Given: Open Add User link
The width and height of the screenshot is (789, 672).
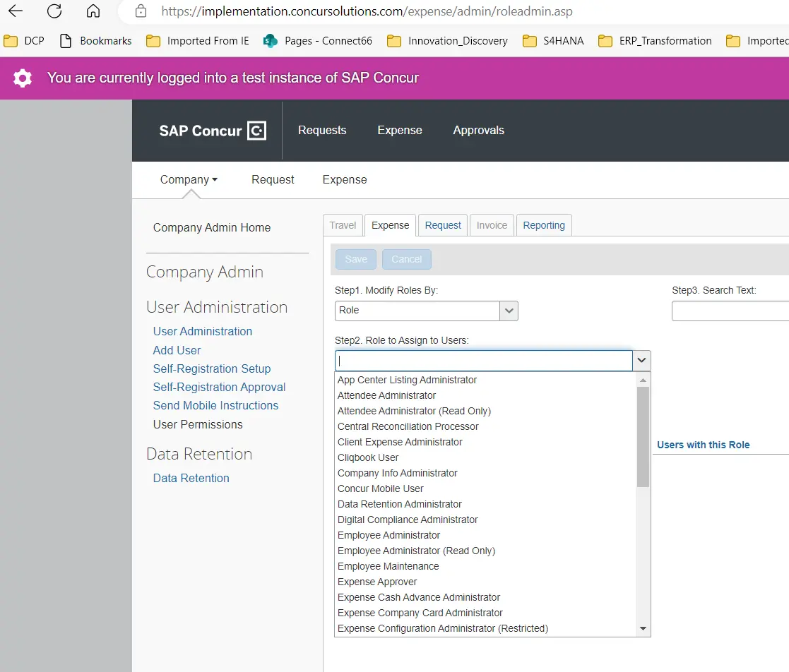Looking at the screenshot, I should (x=177, y=351).
